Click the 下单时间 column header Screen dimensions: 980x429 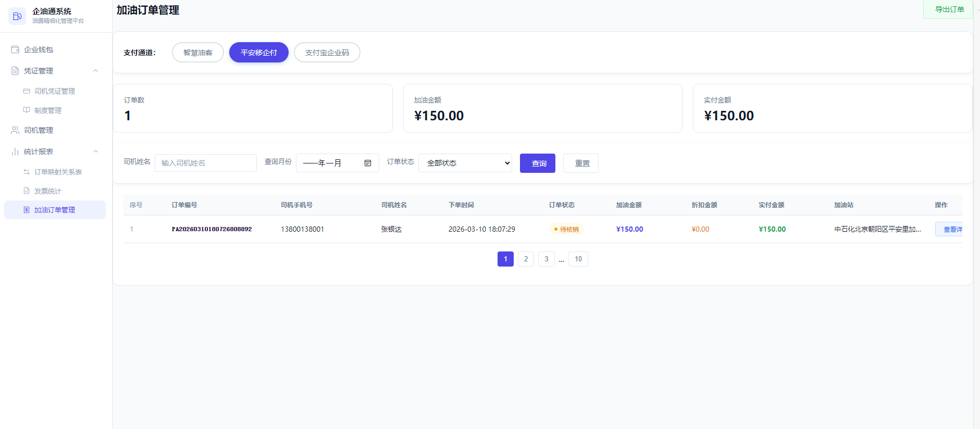[461, 205]
